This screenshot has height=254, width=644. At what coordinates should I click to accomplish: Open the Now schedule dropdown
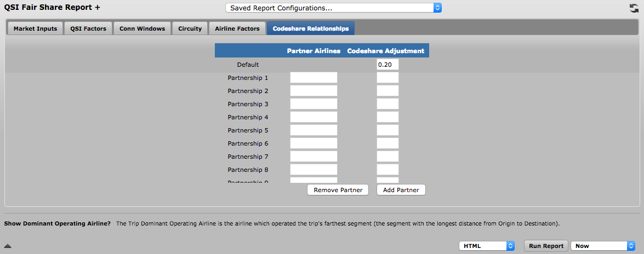[603, 246]
